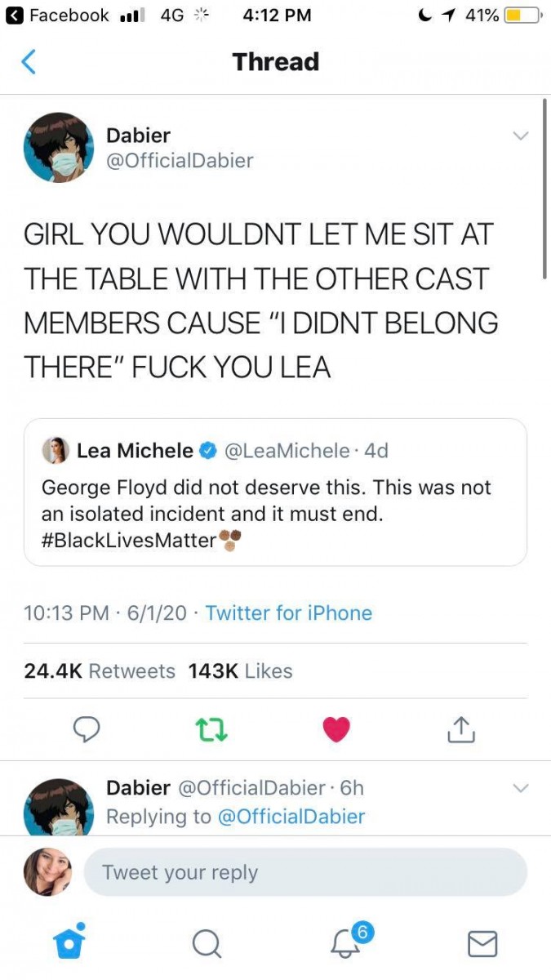Tap the back arrow in the Thread header
The width and height of the screenshot is (551, 980).
click(x=29, y=62)
